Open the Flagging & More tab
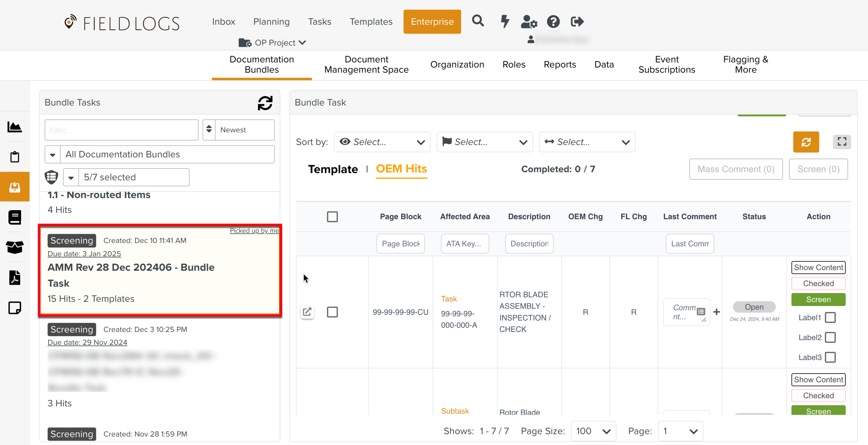 [x=745, y=64]
